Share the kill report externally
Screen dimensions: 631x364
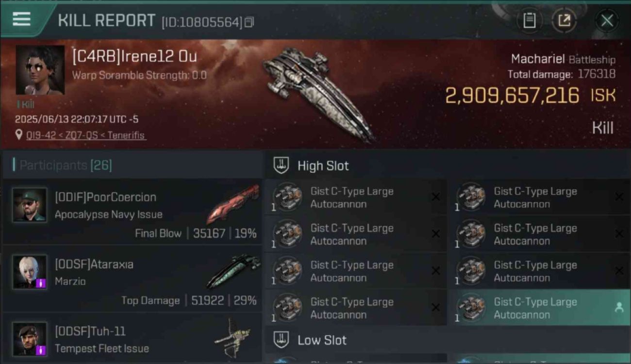point(564,20)
